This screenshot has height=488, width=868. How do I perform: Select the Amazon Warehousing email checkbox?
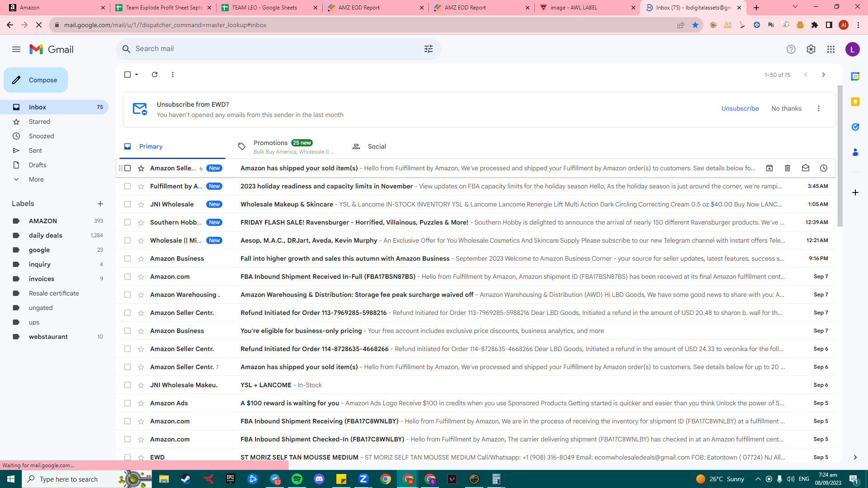click(127, 295)
